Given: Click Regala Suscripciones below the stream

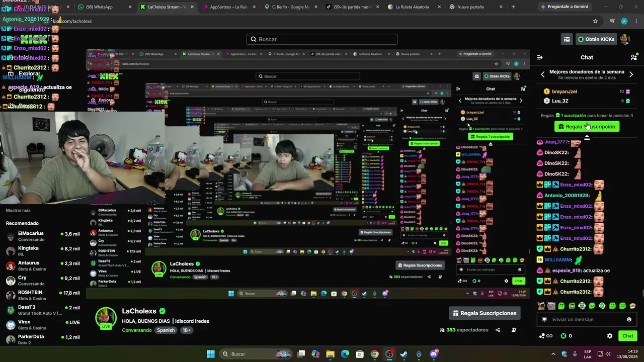Looking at the screenshot, I should pos(485,313).
